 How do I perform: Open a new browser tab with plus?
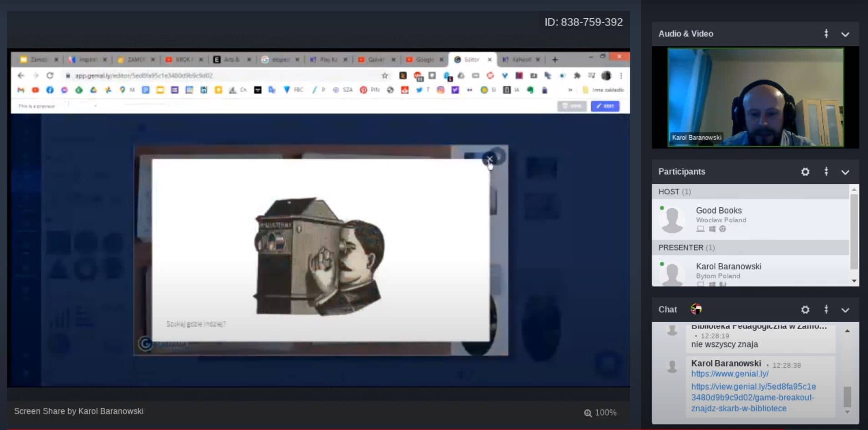point(555,60)
